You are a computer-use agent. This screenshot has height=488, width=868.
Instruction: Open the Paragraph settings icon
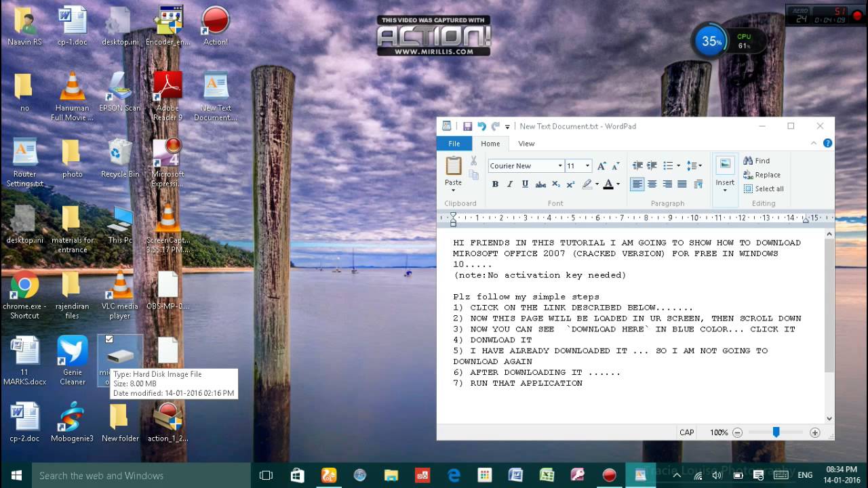(x=697, y=184)
